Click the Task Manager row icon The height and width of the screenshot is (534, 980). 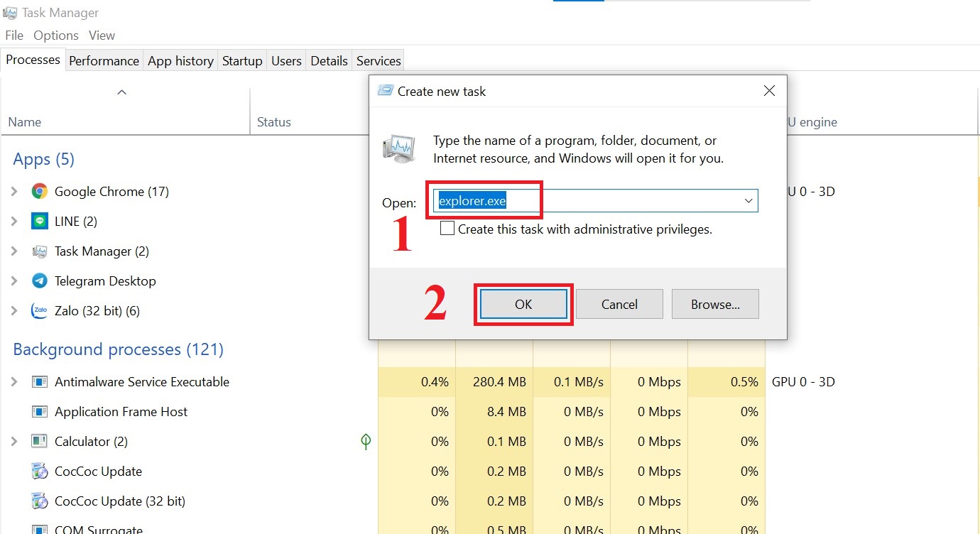(40, 251)
